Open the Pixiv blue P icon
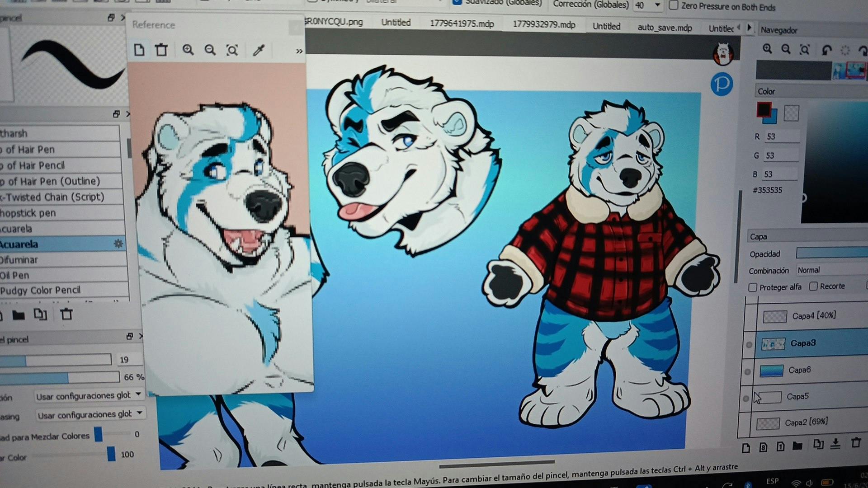Viewport: 868px width, 488px height. click(x=722, y=84)
